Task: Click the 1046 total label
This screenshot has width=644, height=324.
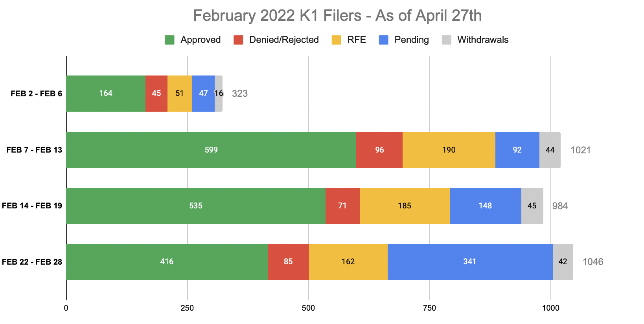Action: tap(593, 262)
